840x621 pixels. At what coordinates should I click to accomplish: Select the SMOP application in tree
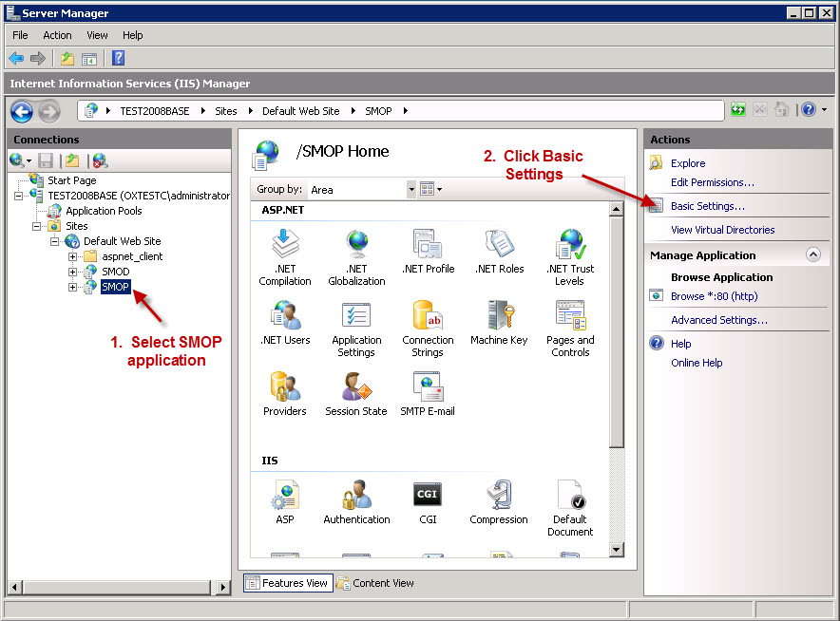point(115,287)
